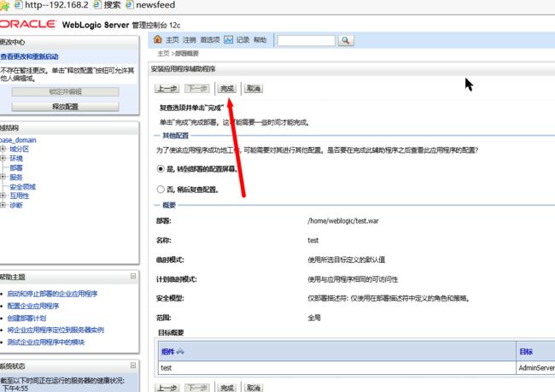Click the record chart icon
Screen dimensions: 555x392
click(x=229, y=39)
